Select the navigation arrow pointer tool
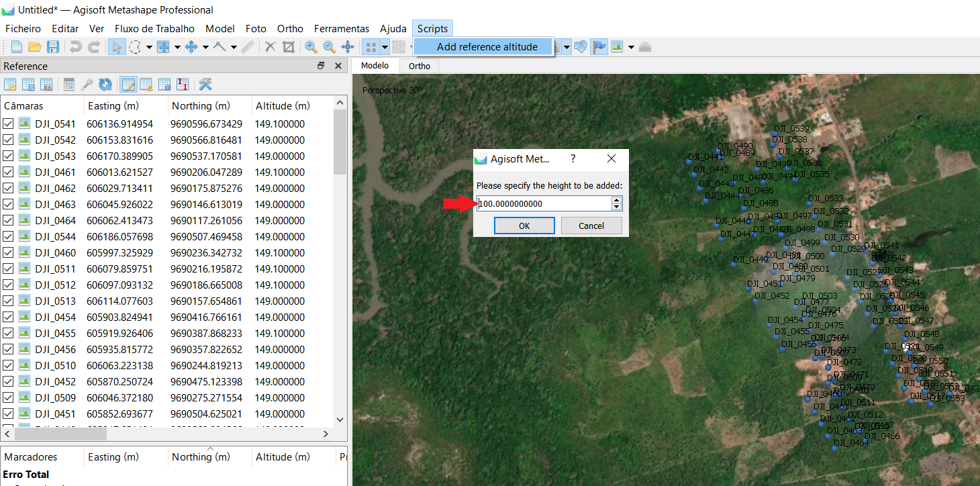980x486 pixels. coord(117,47)
